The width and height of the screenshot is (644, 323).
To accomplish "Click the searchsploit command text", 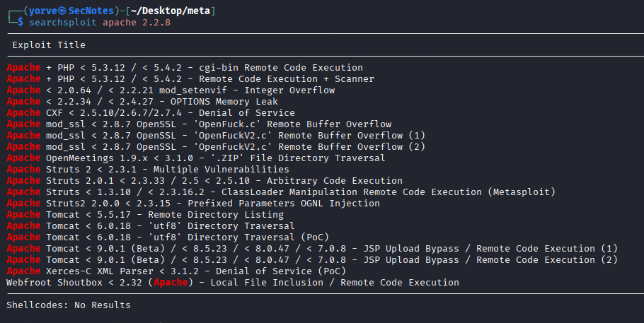I will [x=62, y=23].
